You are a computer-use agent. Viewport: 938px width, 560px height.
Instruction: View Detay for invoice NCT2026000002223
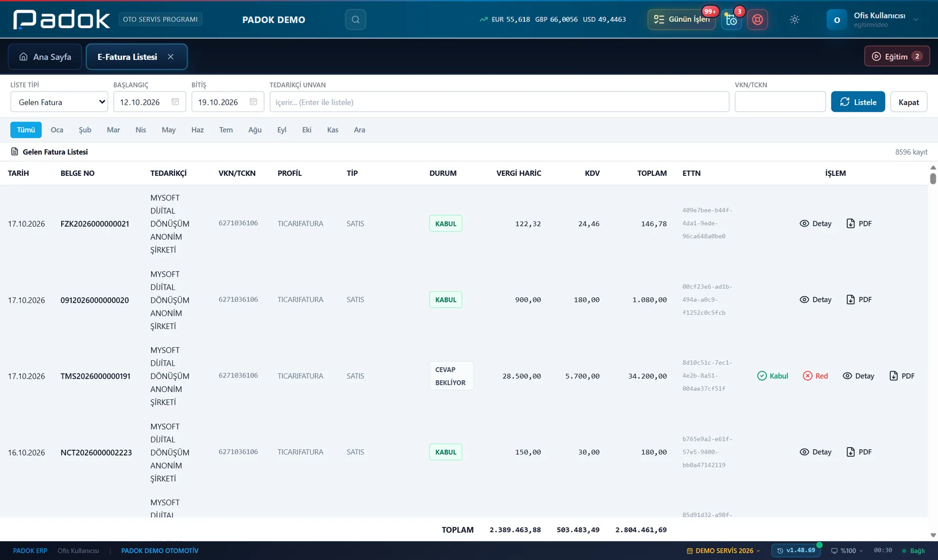[x=815, y=452]
